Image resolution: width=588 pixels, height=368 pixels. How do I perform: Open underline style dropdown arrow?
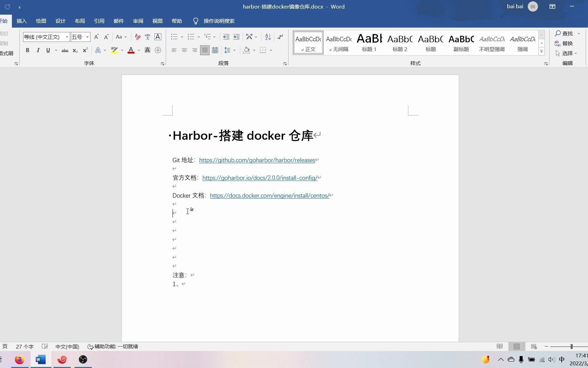(x=56, y=50)
